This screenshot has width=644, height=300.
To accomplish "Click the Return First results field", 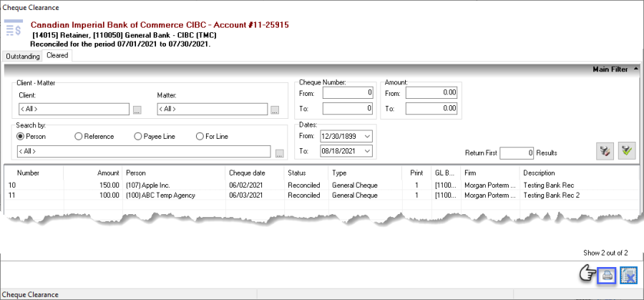I will 517,153.
